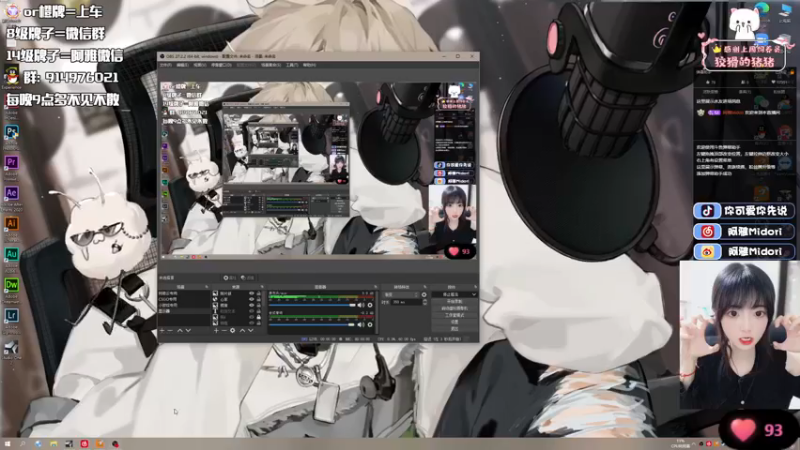Pop out the Audio Mixer dock via header icon
Image resolution: width=800 pixels, height=450 pixels.
[x=376, y=286]
